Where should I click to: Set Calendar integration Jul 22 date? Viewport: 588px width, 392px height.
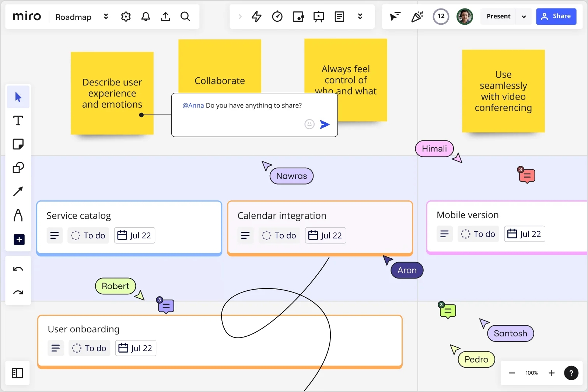pos(325,235)
